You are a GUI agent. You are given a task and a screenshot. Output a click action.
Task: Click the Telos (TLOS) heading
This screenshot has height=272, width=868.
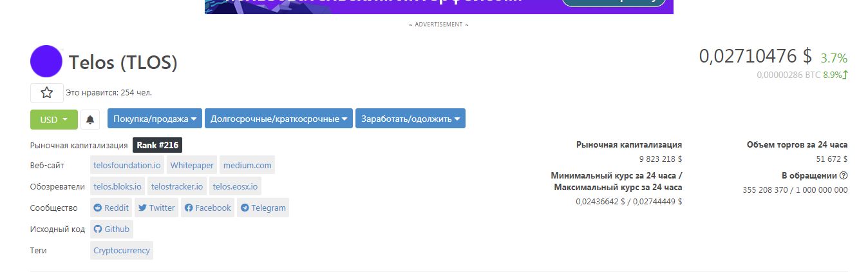(123, 63)
